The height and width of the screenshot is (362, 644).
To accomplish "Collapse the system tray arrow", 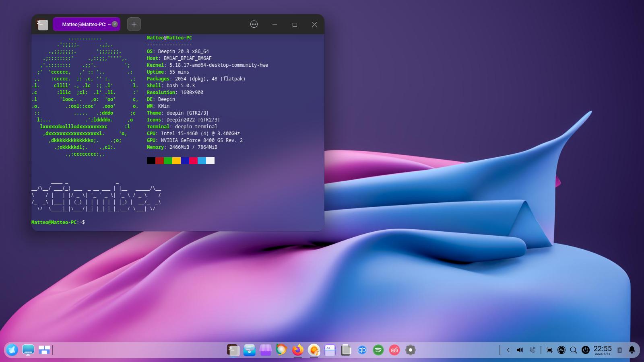I will (x=508, y=350).
